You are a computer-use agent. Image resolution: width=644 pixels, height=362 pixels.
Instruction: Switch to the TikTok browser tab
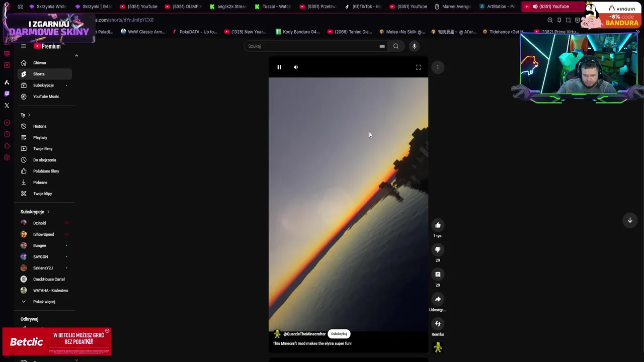pyautogui.click(x=363, y=7)
